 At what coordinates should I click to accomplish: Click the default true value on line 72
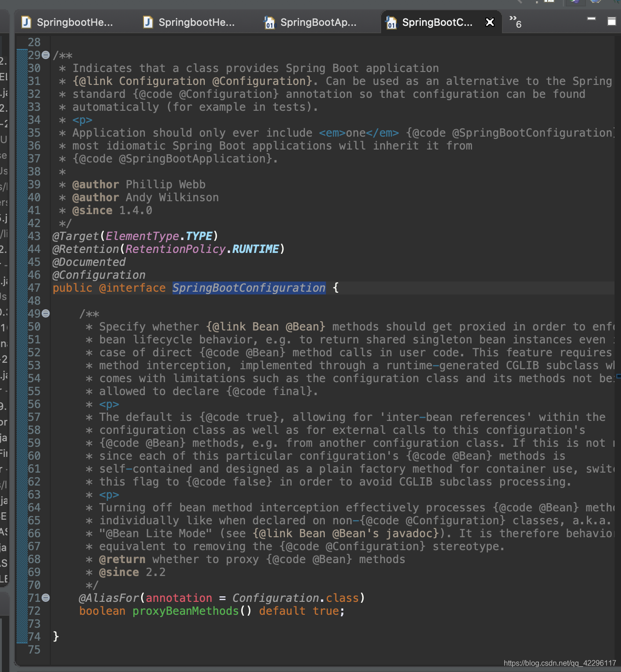[x=299, y=611]
